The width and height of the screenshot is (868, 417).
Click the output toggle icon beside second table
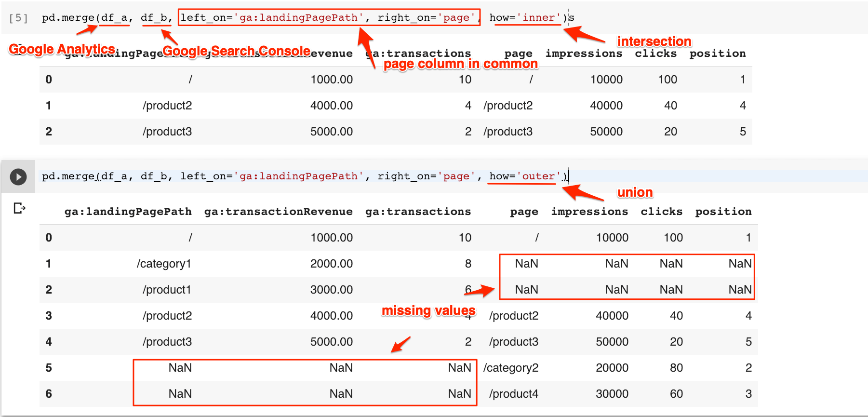pyautogui.click(x=19, y=208)
